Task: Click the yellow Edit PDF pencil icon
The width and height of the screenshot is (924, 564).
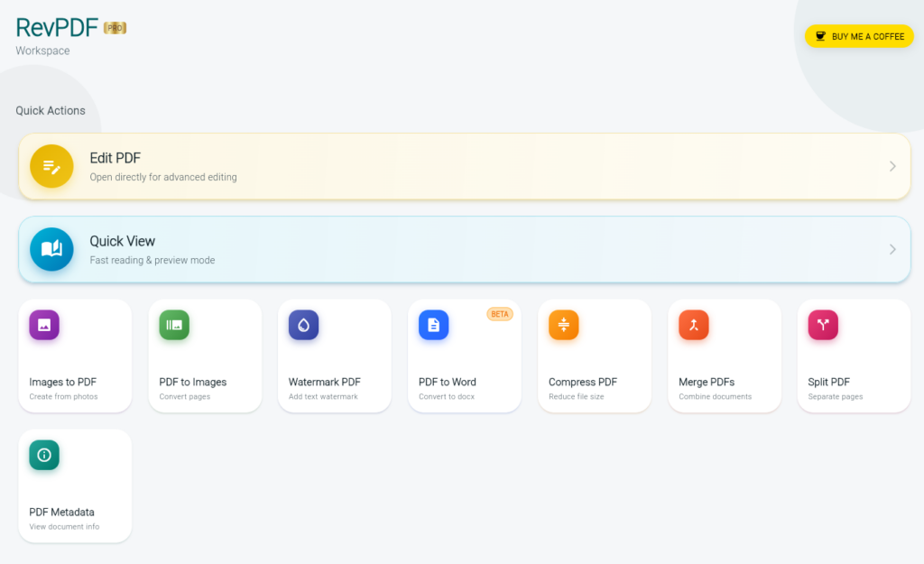Action: click(51, 166)
